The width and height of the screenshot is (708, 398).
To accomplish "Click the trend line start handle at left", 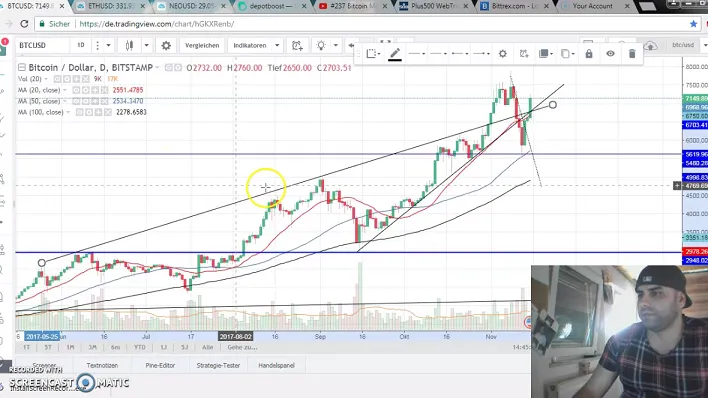I will pos(42,263).
